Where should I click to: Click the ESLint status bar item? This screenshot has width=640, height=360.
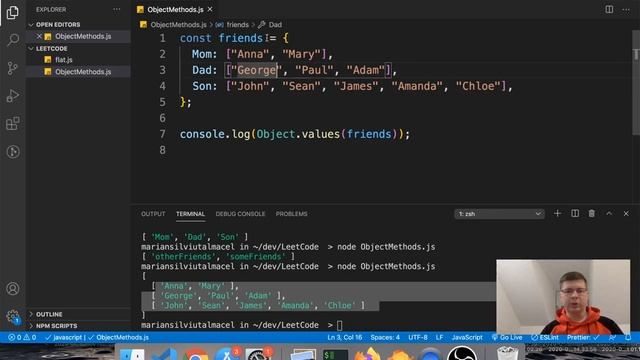545,338
